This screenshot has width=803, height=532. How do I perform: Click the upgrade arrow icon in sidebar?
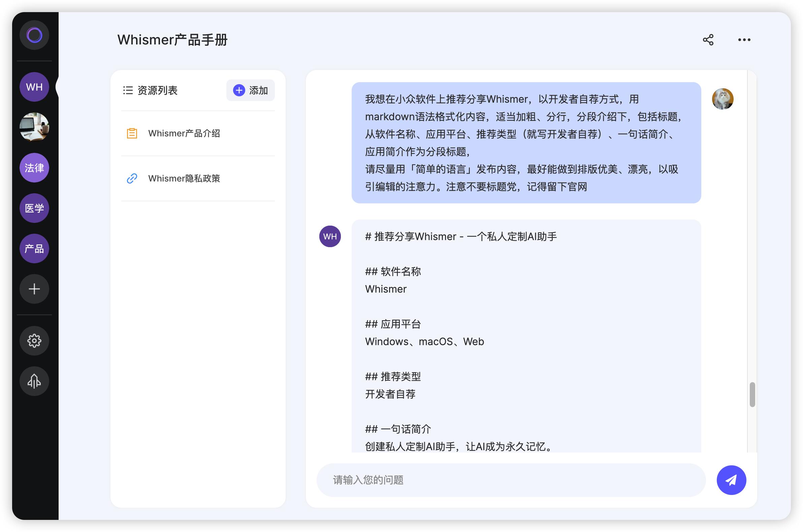tap(34, 381)
